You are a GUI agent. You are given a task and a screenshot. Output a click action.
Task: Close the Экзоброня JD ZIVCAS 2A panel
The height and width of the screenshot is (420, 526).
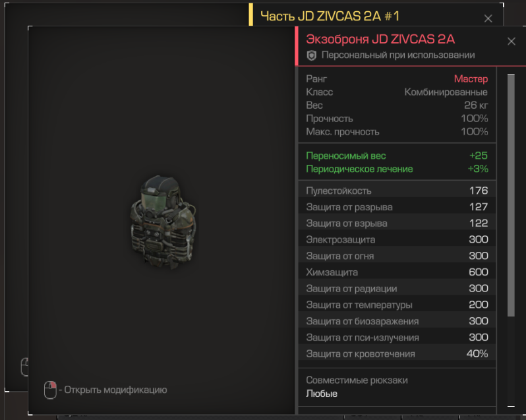(511, 42)
